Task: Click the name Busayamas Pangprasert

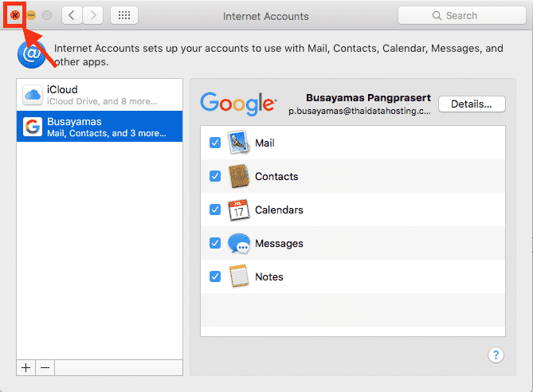Action: [368, 98]
